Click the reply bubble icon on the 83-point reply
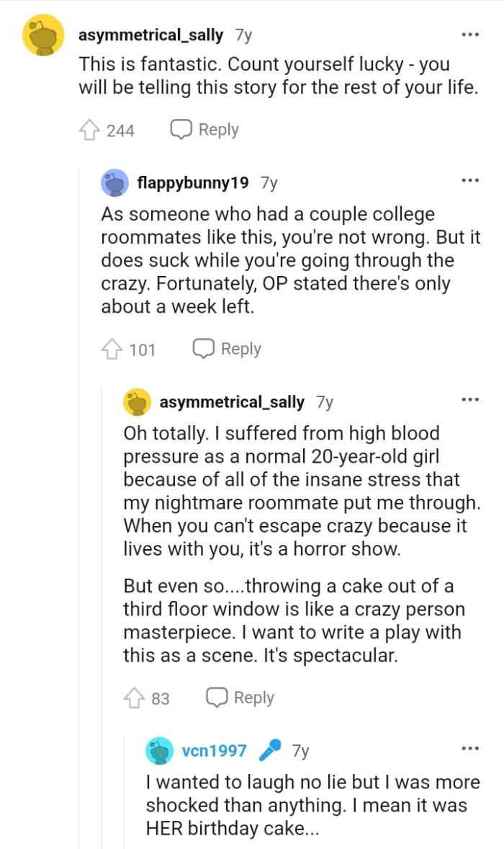 coord(216,697)
